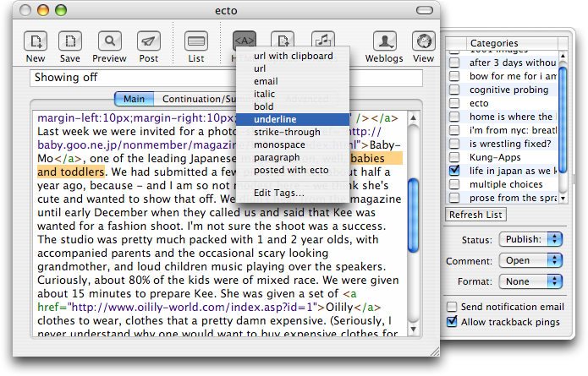
Task: Choose 'posted with ecto' menu item
Action: [x=293, y=171]
